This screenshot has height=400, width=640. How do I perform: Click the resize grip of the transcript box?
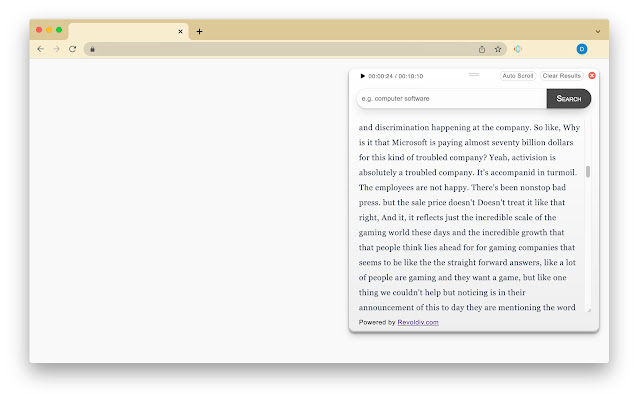coord(589,310)
